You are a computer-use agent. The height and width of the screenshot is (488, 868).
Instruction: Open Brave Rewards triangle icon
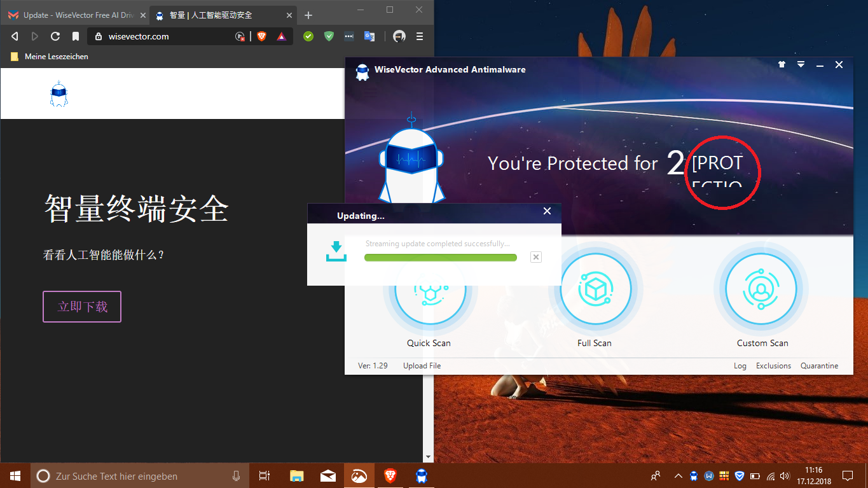[x=281, y=36]
